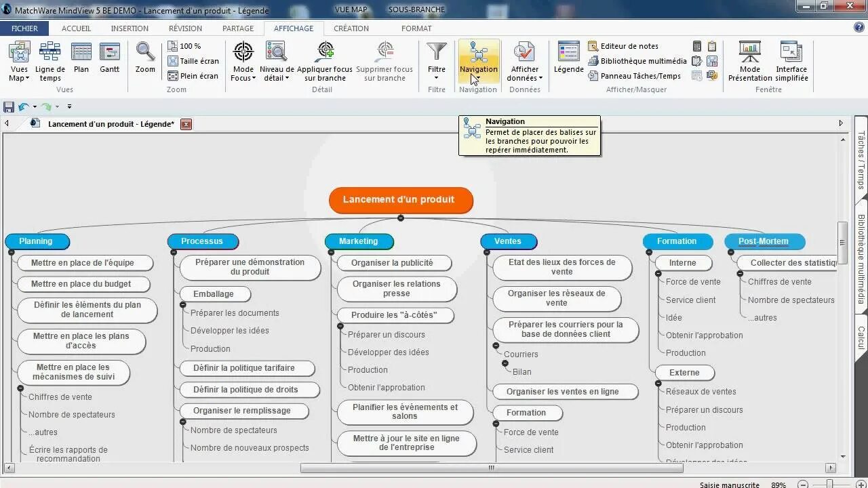The height and width of the screenshot is (488, 868).
Task: Switch to the RÉVISION tab
Action: (185, 28)
